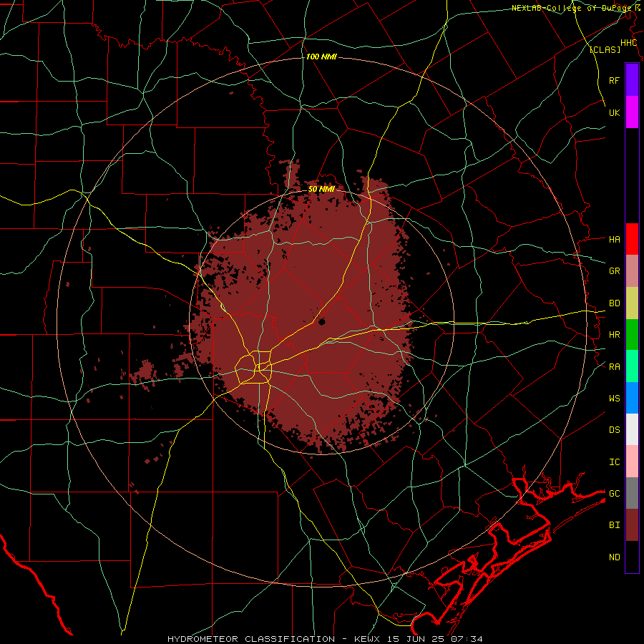Pick the RA mint green legend swatch
The image size is (644, 644).
632,366
